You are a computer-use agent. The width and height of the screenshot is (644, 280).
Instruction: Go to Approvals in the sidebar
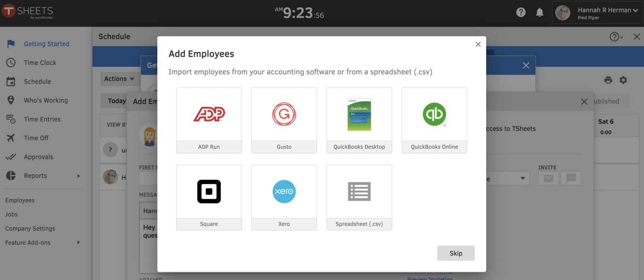click(x=39, y=157)
